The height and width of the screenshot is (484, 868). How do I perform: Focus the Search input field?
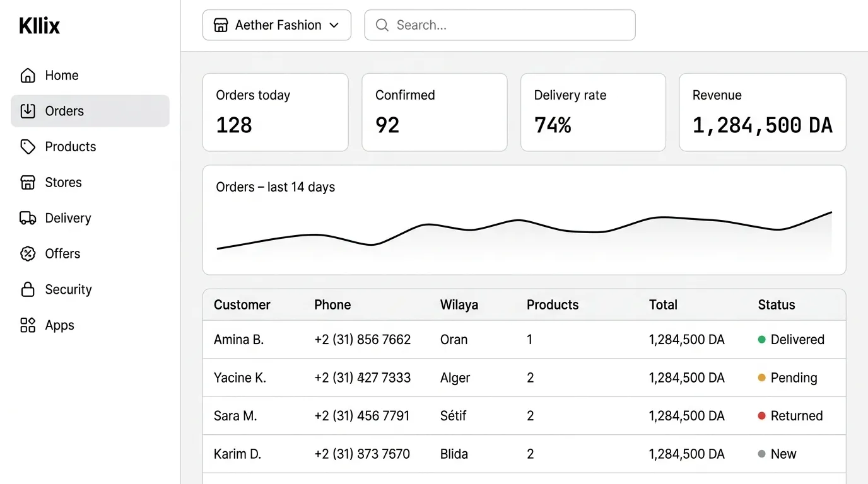pyautogui.click(x=500, y=25)
